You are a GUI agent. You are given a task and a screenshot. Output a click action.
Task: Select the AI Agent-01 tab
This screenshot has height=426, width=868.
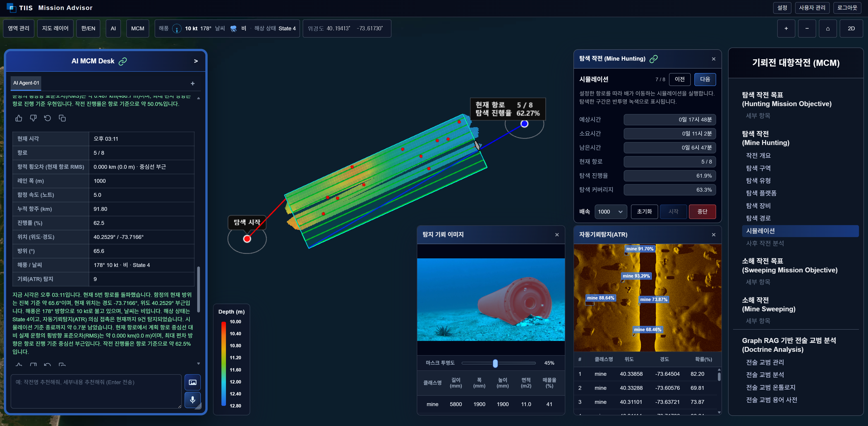coord(26,83)
